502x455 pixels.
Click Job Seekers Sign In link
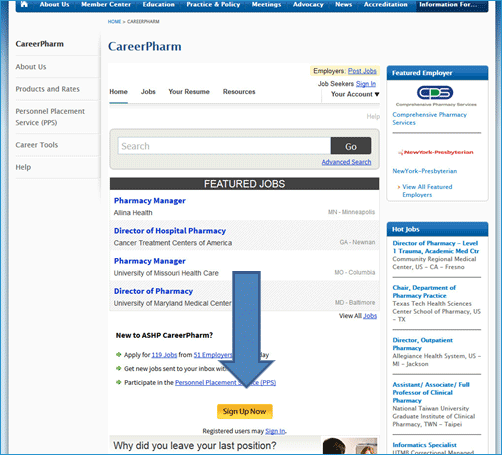tap(366, 84)
